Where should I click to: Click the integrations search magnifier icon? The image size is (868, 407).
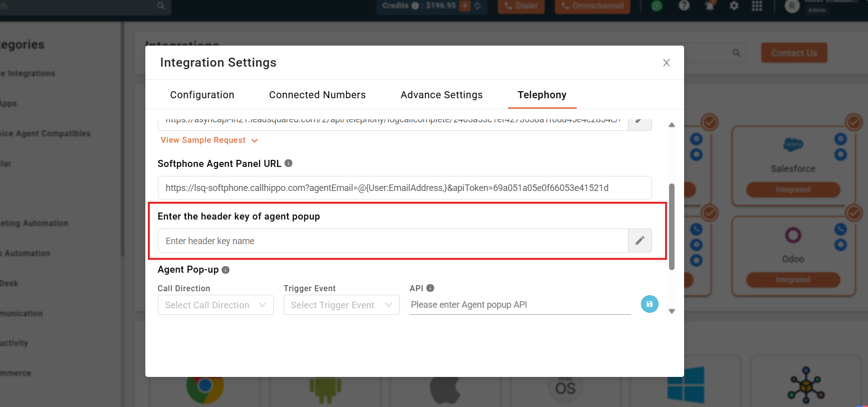coord(736,53)
